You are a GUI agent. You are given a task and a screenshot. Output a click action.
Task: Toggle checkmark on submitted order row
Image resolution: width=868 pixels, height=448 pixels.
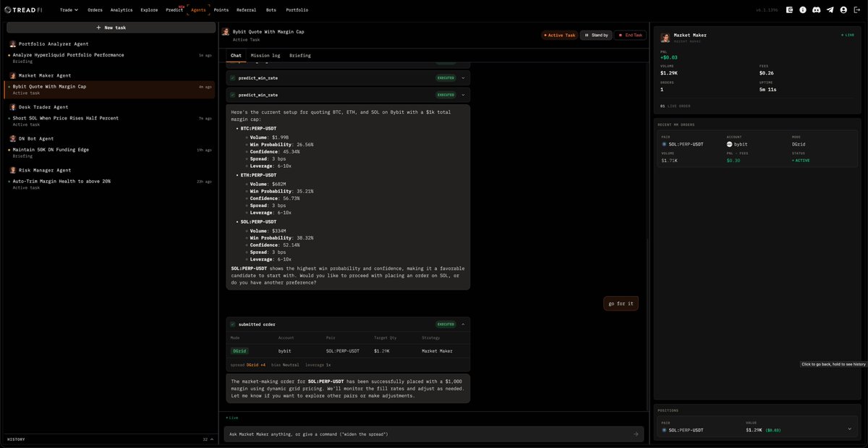coord(232,324)
